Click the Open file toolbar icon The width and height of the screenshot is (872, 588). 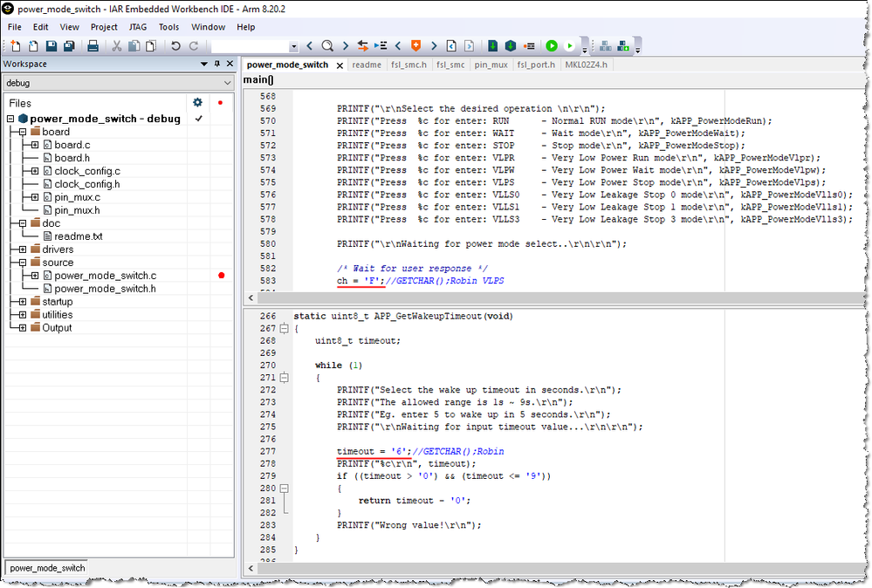[x=33, y=46]
